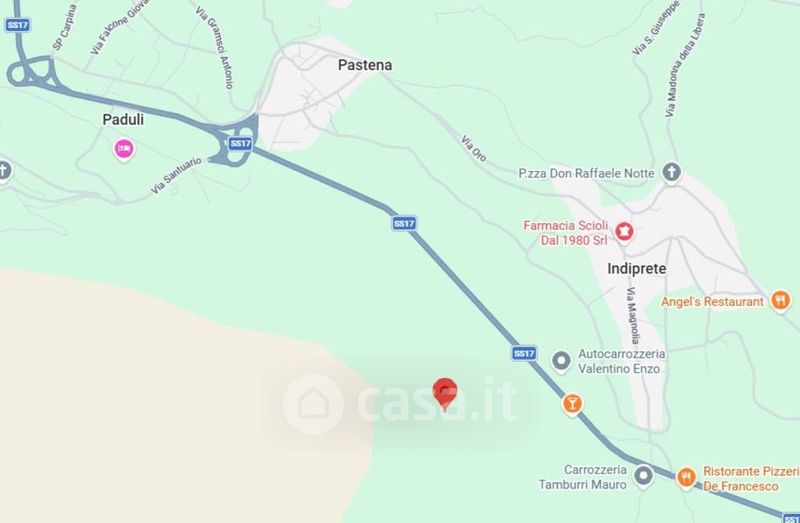Click the SS17 shield near Autocarrozzeria
Screen dimensions: 800x523
524,353
